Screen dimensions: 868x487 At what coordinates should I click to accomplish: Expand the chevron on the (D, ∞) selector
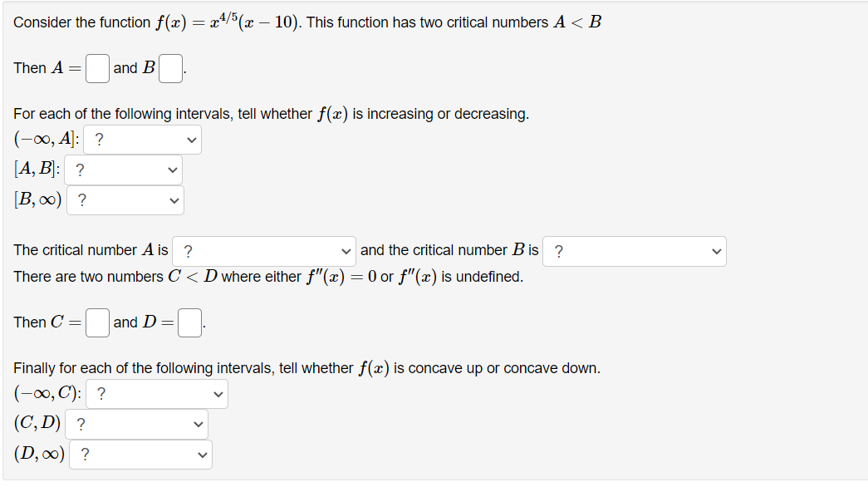click(203, 455)
